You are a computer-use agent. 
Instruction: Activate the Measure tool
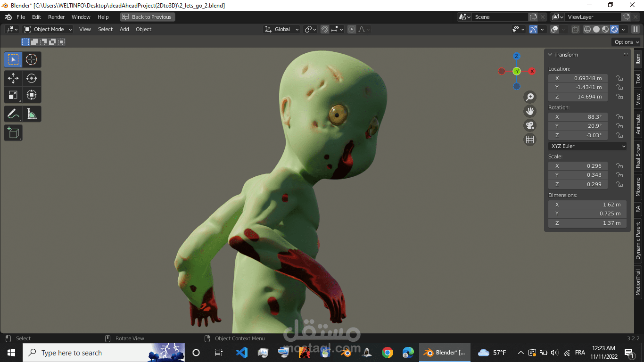coord(32,114)
